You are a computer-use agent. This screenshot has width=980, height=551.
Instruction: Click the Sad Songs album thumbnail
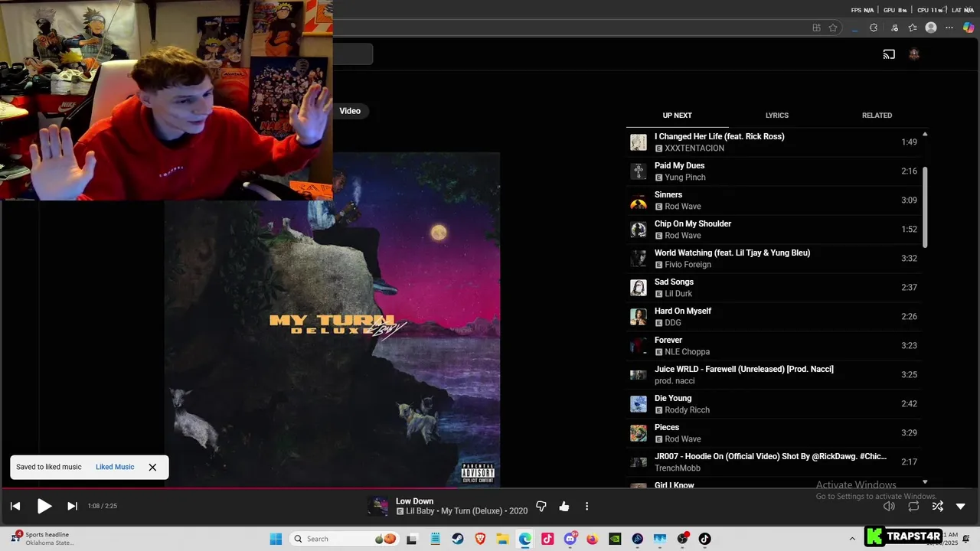(x=639, y=288)
